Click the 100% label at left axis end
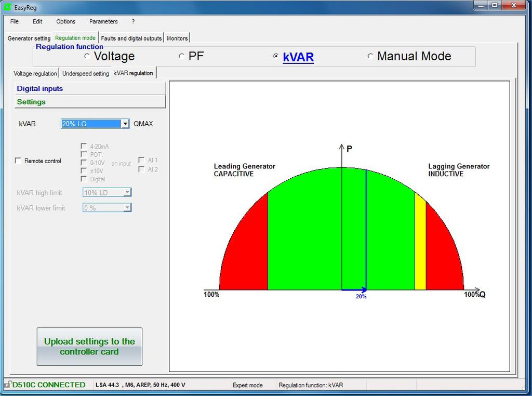 point(211,295)
